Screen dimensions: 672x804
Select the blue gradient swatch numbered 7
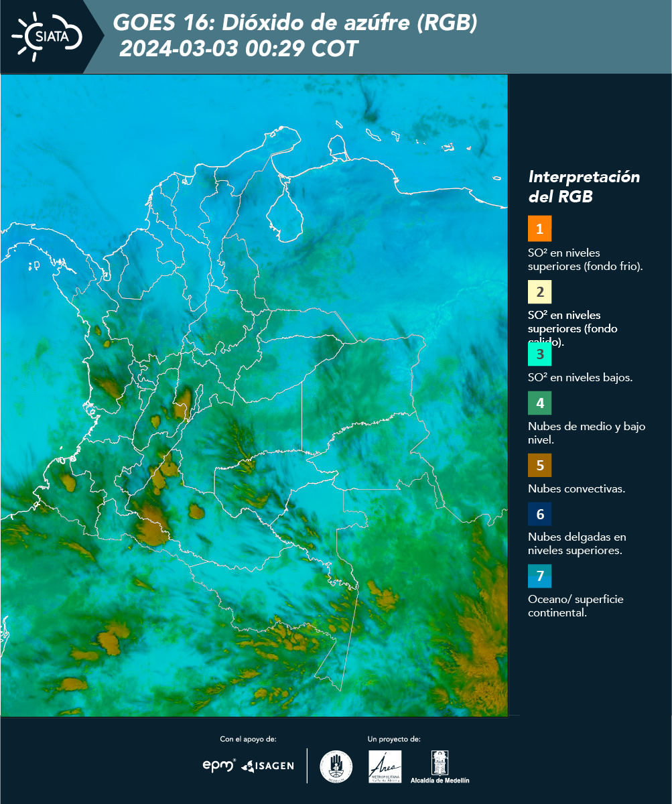click(x=539, y=576)
